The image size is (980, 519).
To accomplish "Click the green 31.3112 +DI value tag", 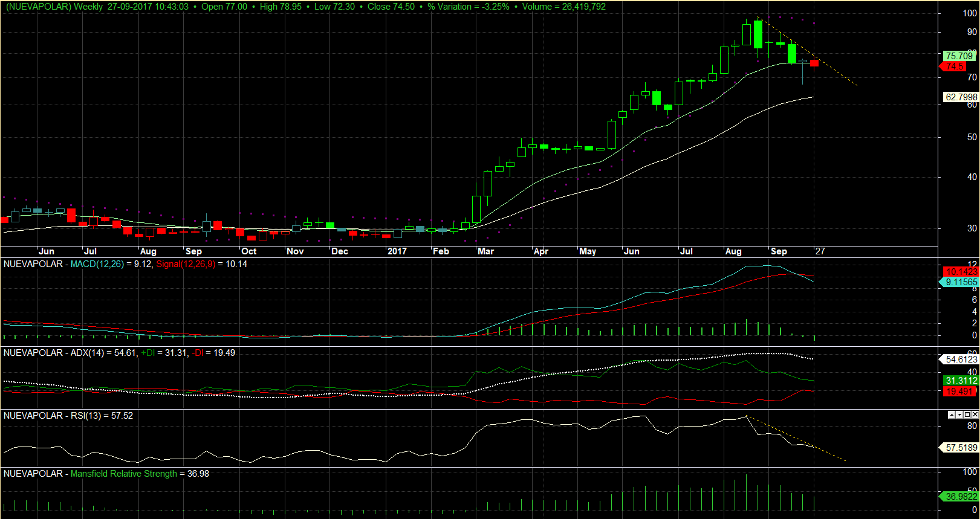I will (x=961, y=381).
